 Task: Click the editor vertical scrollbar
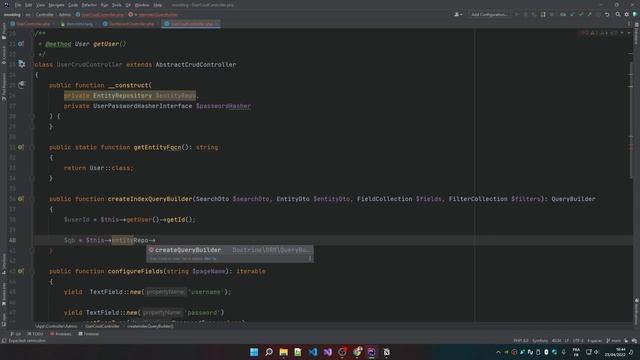click(x=631, y=120)
